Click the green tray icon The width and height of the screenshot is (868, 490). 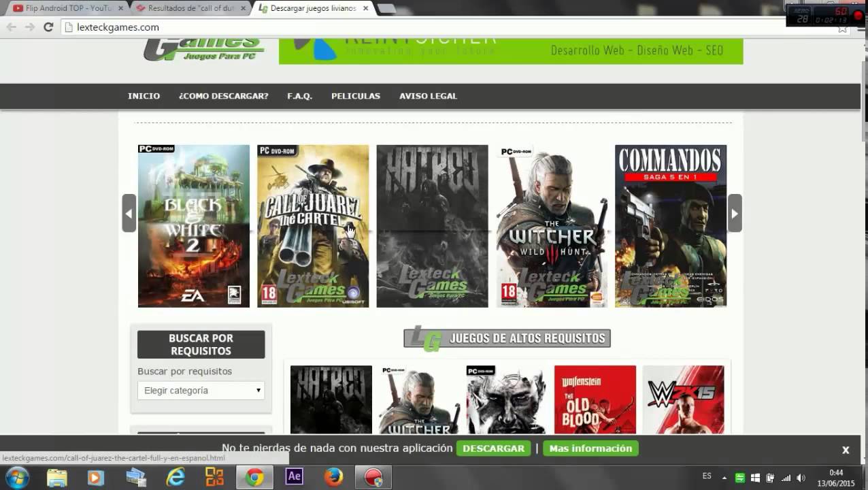tap(740, 478)
